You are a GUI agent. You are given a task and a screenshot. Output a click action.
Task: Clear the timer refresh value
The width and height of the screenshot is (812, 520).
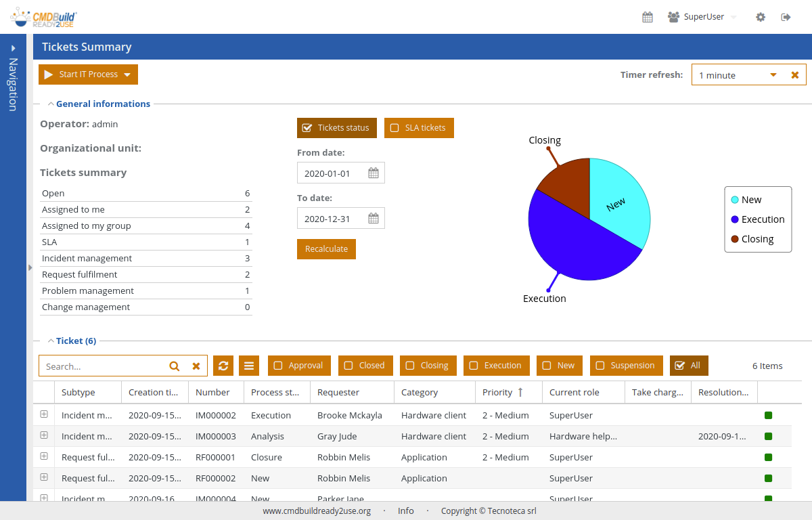point(795,75)
